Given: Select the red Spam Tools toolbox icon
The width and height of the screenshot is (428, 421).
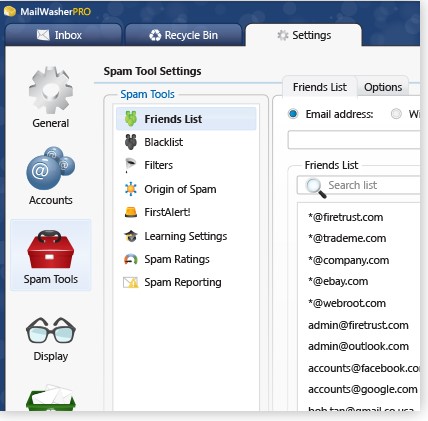Looking at the screenshot, I should 51,249.
